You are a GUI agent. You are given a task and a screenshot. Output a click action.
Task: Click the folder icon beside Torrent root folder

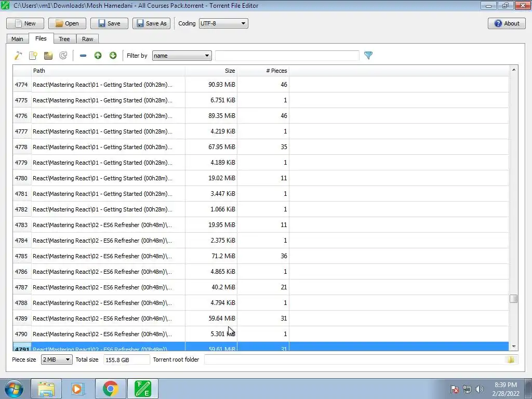tap(511, 360)
